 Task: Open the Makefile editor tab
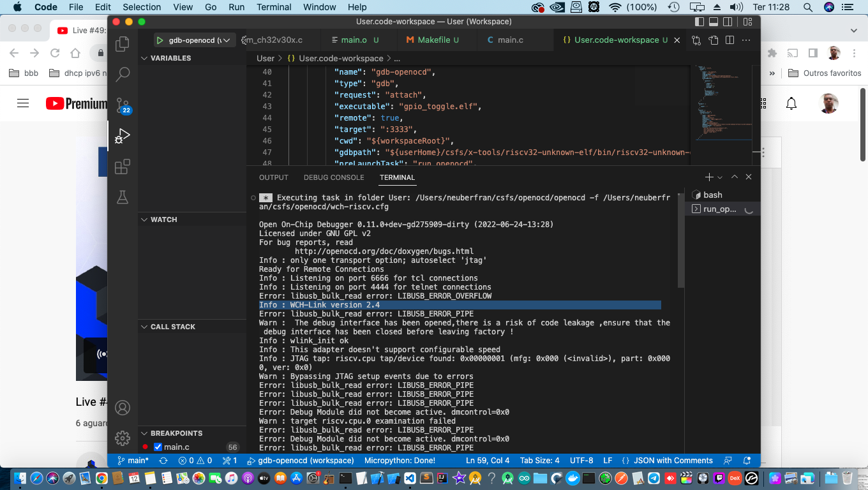coord(433,40)
